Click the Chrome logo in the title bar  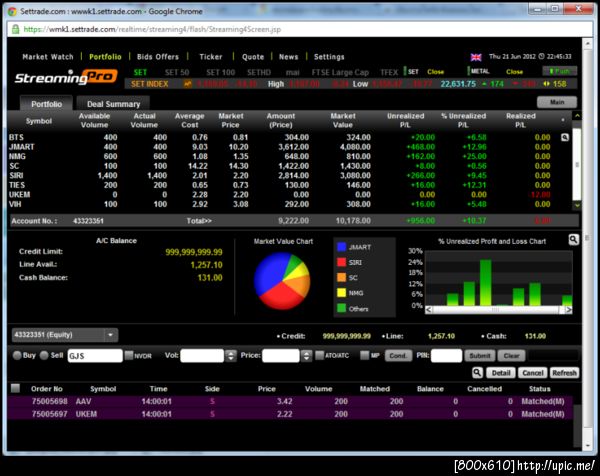(x=12, y=11)
